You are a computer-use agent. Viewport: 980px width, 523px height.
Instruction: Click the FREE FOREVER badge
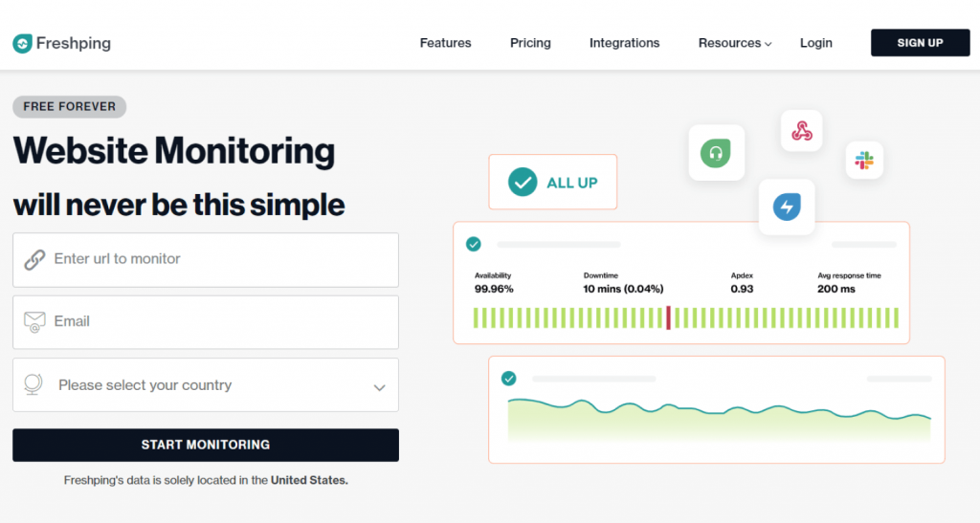click(x=69, y=107)
